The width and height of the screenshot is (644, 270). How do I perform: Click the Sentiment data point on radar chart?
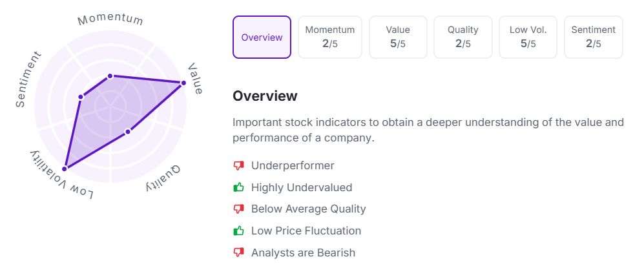(x=81, y=98)
